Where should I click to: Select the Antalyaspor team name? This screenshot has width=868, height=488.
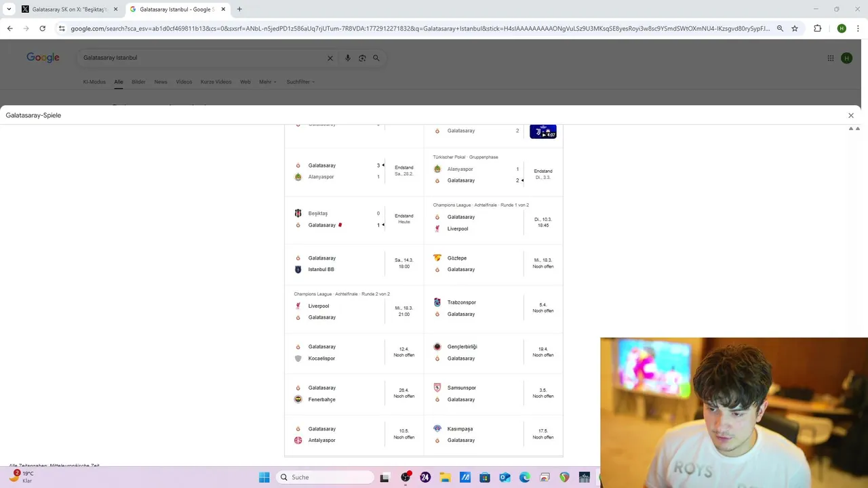click(321, 441)
